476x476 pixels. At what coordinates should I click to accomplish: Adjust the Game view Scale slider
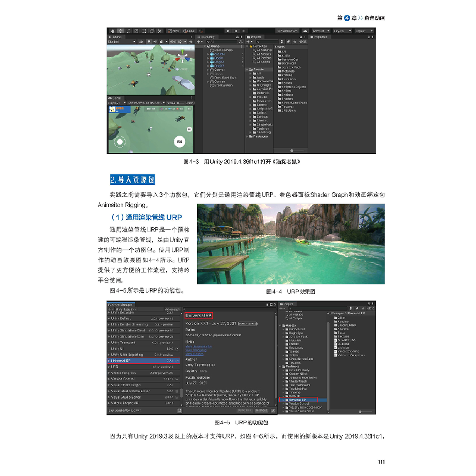tap(181, 103)
